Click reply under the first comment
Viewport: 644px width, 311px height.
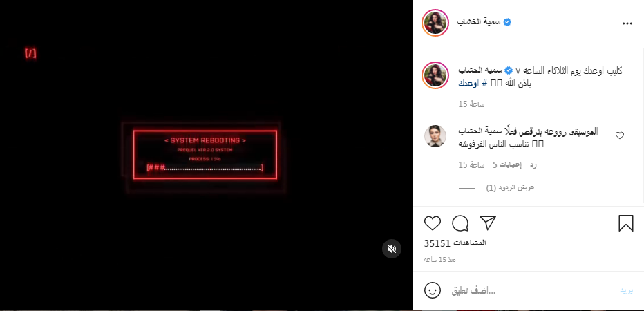(x=533, y=165)
